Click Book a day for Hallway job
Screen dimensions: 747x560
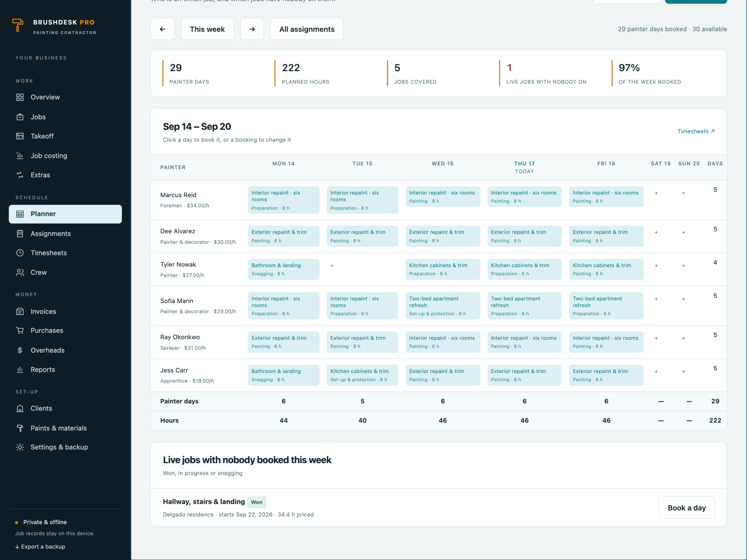[687, 507]
